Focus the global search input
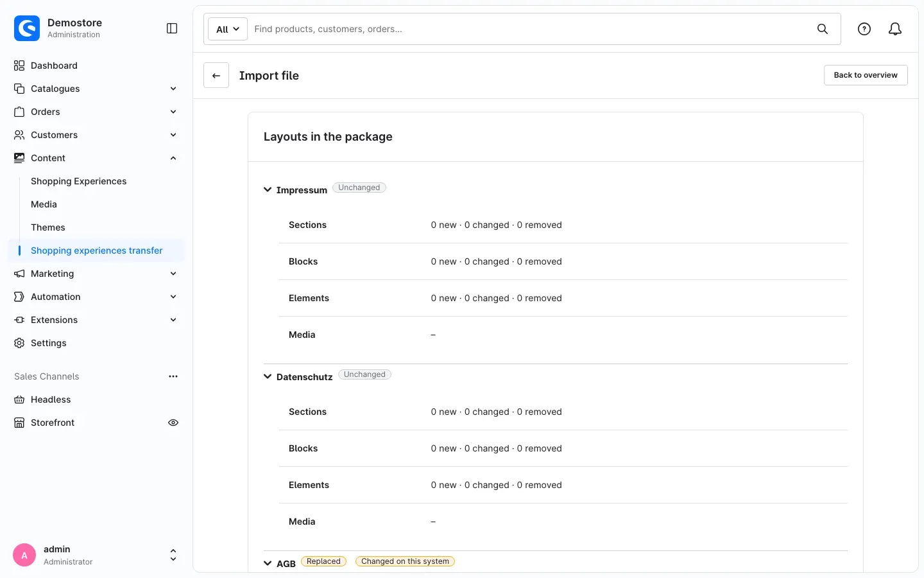 click(530, 29)
